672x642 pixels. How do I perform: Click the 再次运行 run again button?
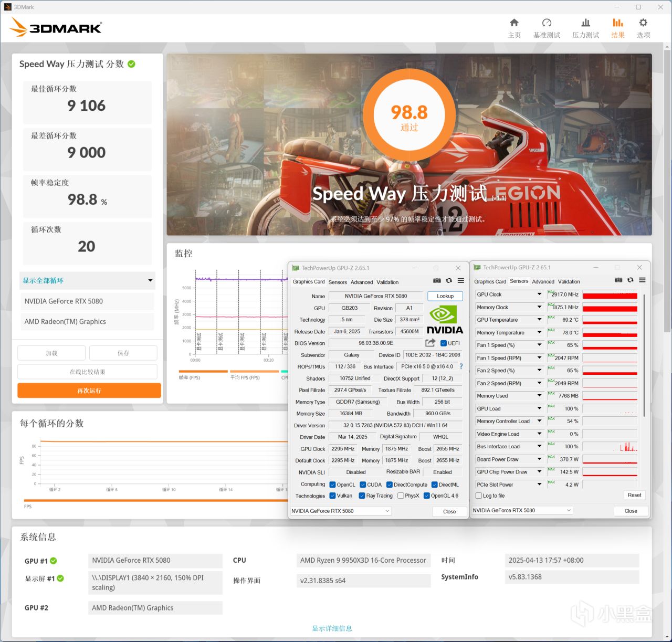pos(89,391)
